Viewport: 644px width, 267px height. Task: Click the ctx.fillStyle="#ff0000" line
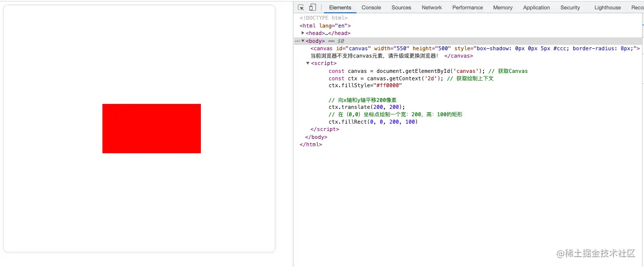[365, 85]
